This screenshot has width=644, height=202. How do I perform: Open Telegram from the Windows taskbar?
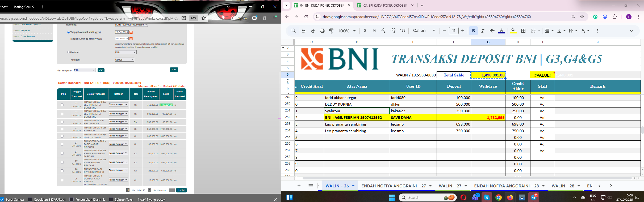534,197
